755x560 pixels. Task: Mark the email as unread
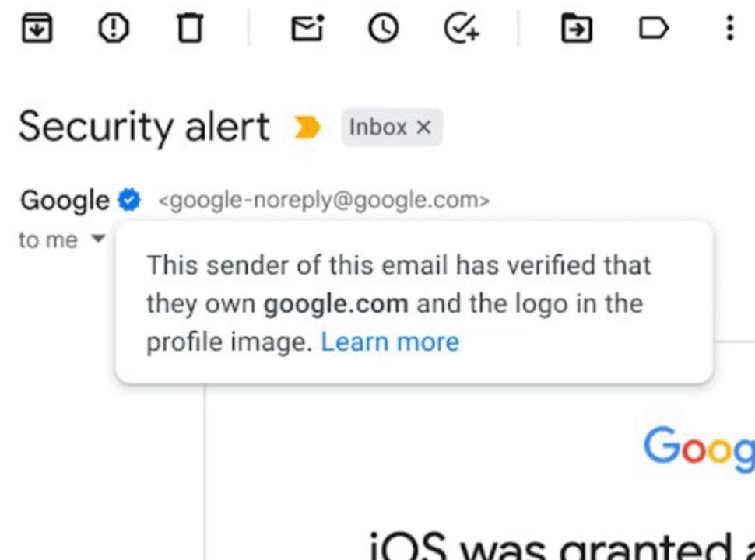pyautogui.click(x=307, y=28)
